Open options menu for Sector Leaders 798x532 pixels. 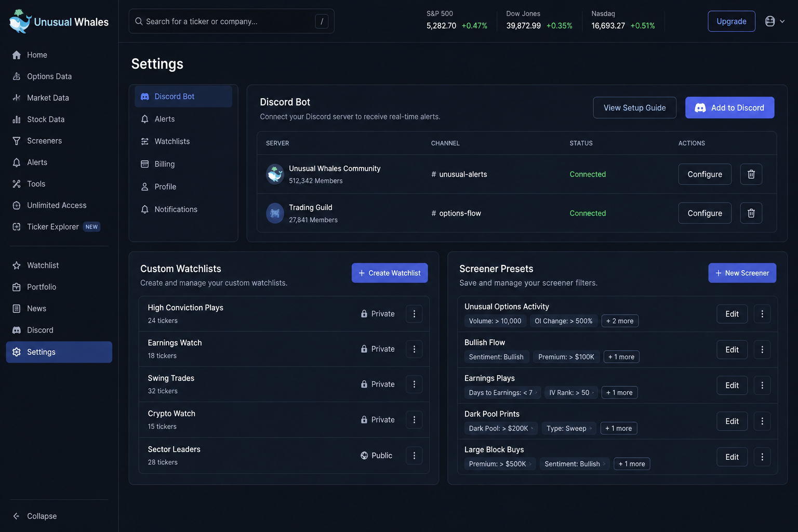(414, 456)
